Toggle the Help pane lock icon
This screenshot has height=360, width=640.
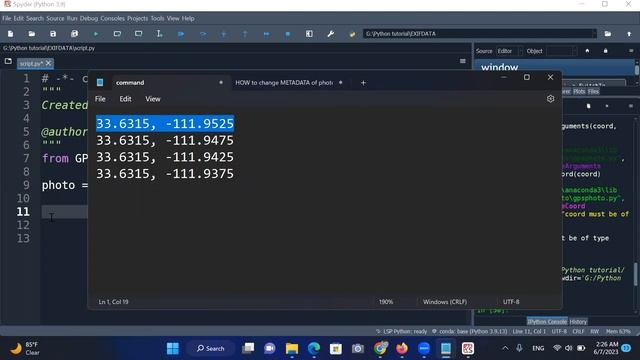click(605, 51)
